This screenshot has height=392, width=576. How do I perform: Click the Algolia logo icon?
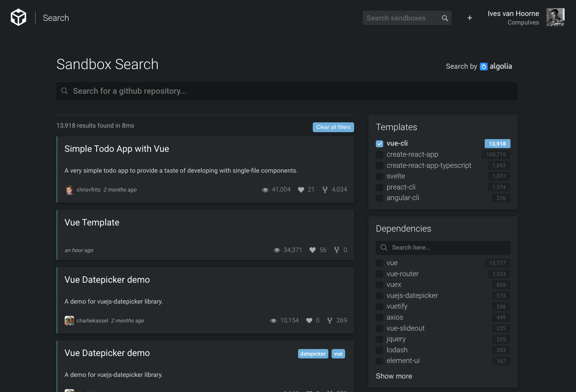[x=483, y=66]
